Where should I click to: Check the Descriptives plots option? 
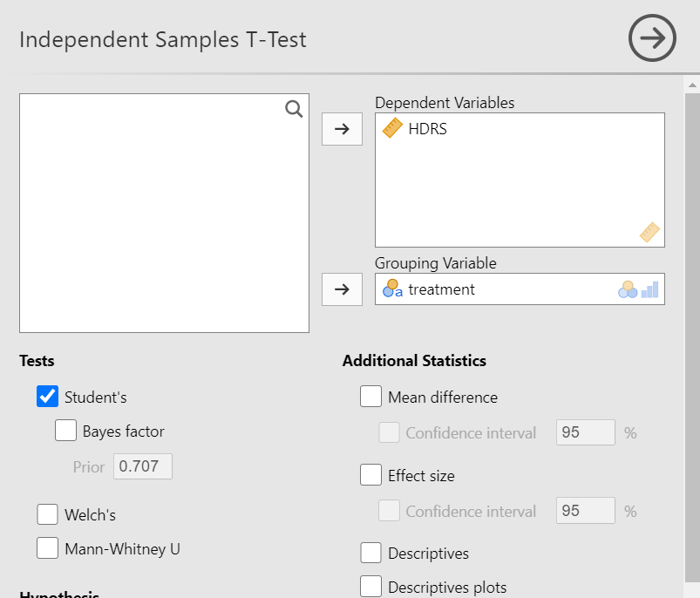[x=370, y=587]
